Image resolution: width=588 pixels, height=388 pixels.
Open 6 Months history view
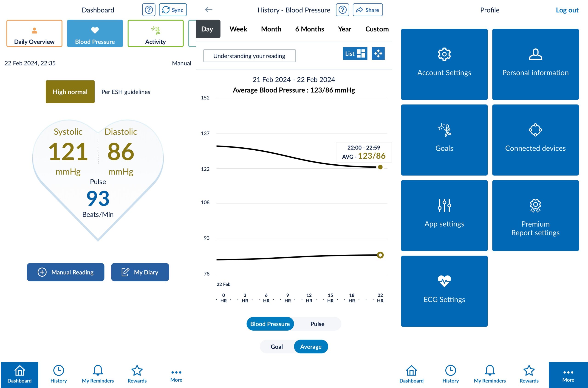click(x=310, y=28)
